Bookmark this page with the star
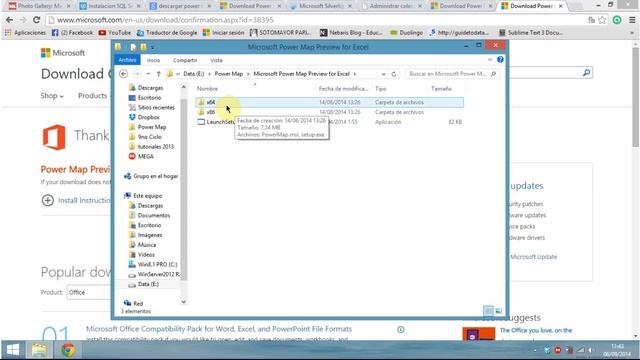Screen dimensions: 640x360 (x=602, y=20)
